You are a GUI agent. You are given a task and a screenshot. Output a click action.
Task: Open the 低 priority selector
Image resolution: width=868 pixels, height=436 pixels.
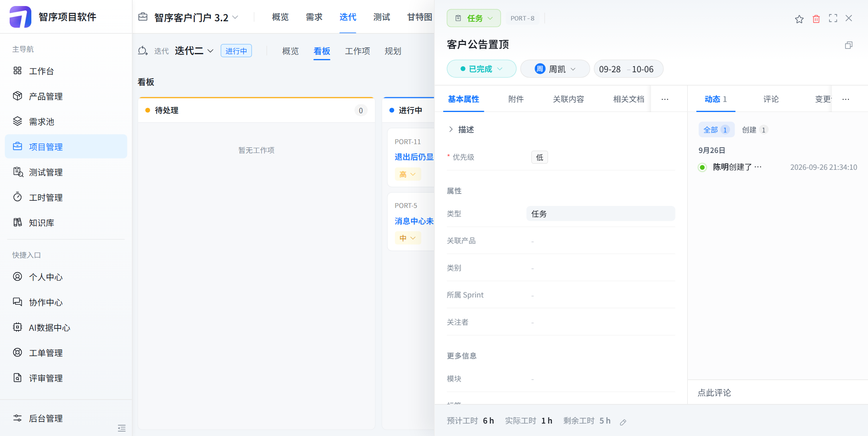[x=540, y=157]
